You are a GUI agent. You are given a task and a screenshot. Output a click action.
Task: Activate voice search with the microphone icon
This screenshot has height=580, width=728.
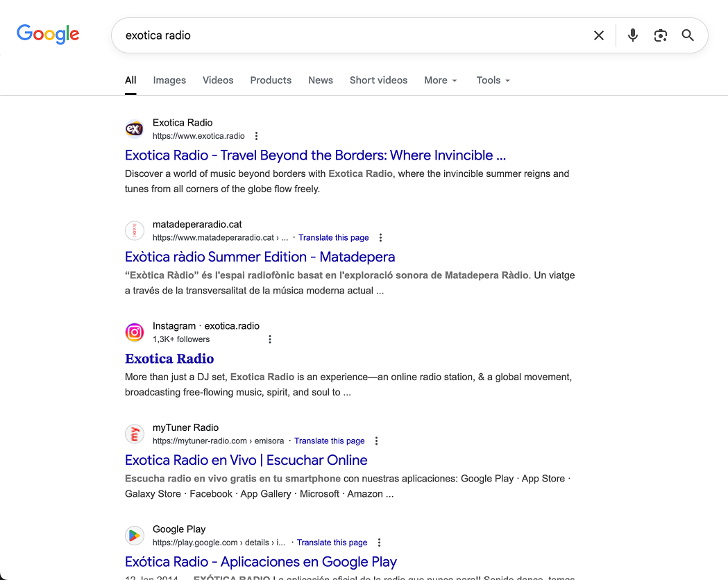632,35
